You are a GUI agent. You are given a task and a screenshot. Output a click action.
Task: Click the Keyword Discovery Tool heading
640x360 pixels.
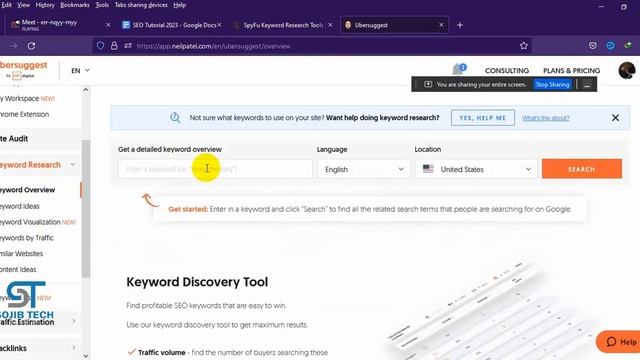[197, 282]
